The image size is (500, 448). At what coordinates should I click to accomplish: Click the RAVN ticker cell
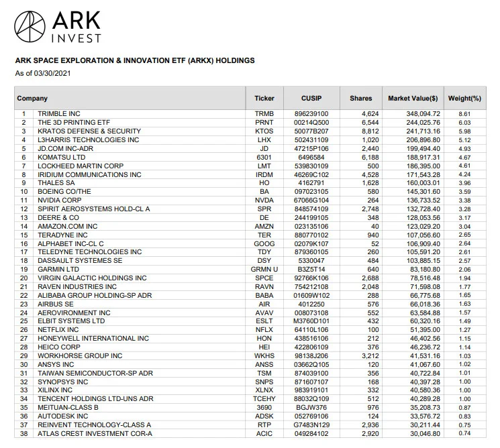click(x=264, y=287)
